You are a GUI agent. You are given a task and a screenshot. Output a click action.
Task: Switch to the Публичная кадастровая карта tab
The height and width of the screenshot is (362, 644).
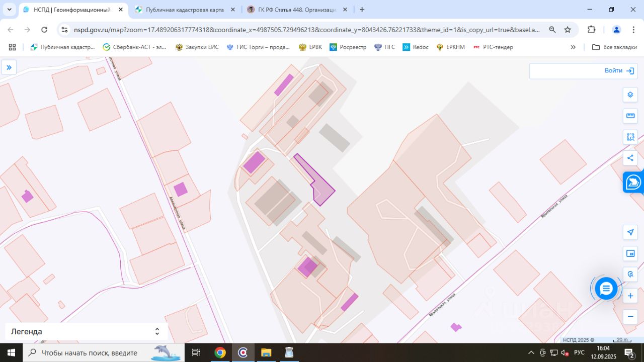click(184, 10)
